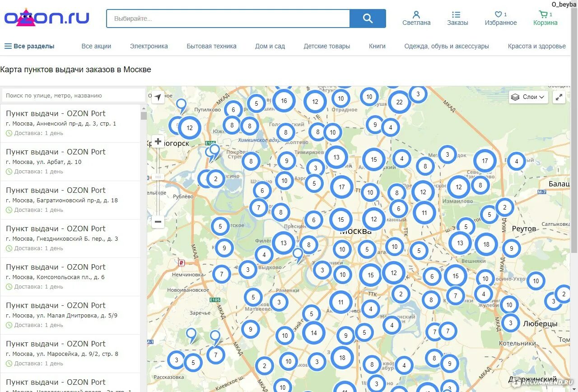This screenshot has height=392, width=578.
Task: Click the pickup list scrollbar thumb
Action: [x=144, y=116]
